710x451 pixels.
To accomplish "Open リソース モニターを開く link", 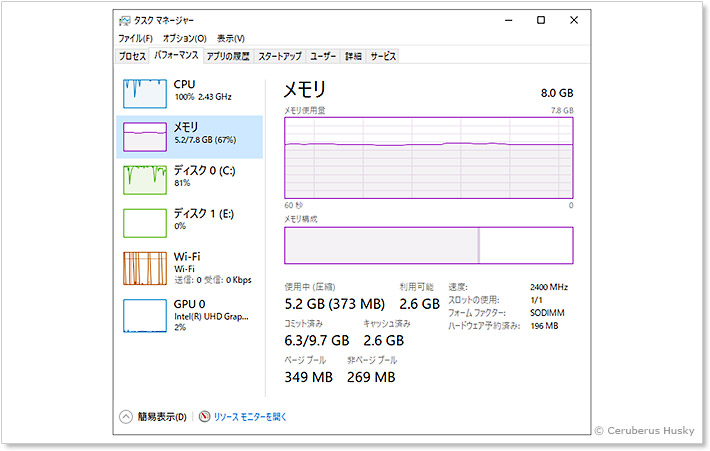I will pos(250,417).
